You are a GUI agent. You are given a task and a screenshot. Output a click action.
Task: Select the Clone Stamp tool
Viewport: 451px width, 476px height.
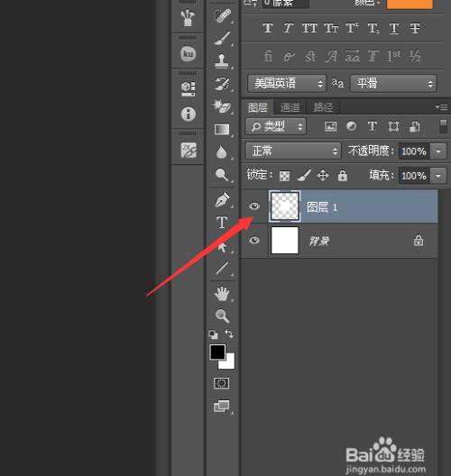tap(222, 60)
